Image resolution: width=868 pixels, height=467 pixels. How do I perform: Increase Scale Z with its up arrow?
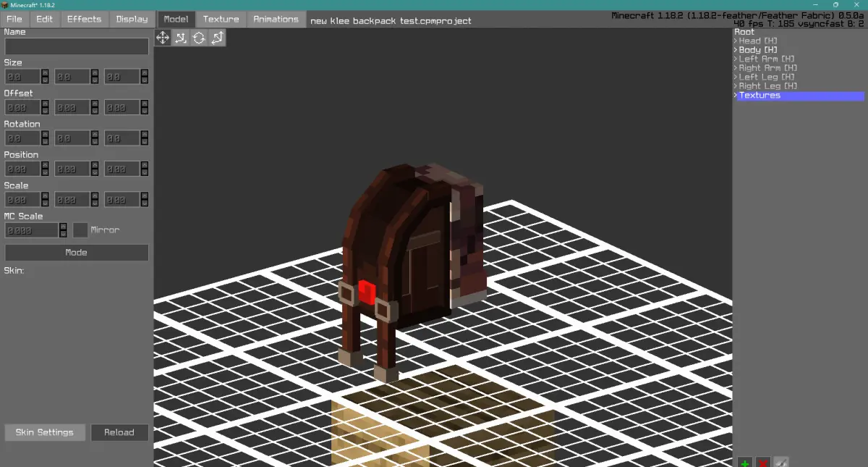(x=145, y=196)
